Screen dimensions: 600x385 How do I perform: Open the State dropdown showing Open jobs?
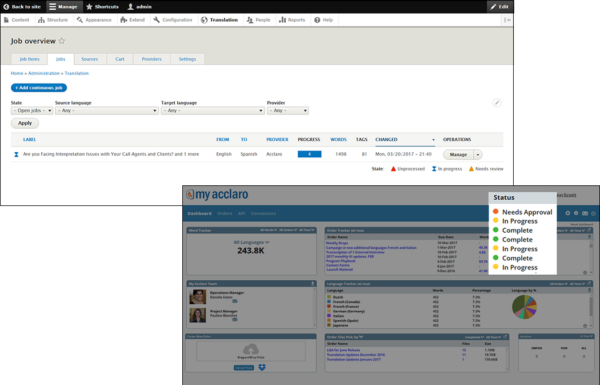pyautogui.click(x=32, y=111)
